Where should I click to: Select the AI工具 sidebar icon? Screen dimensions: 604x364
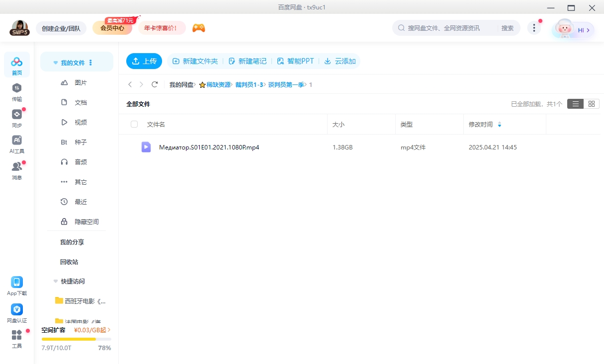[x=17, y=143]
